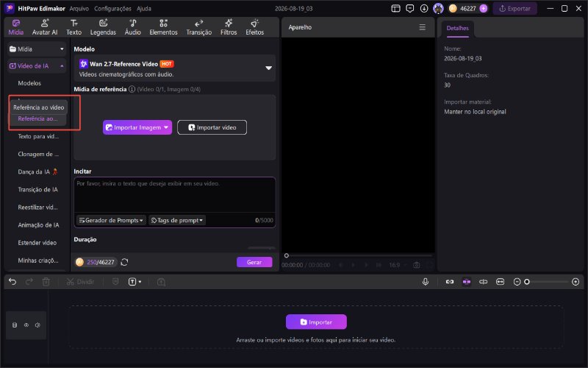This screenshot has width=588, height=368.
Task: Switch to the Texto tab
Action: (74, 27)
